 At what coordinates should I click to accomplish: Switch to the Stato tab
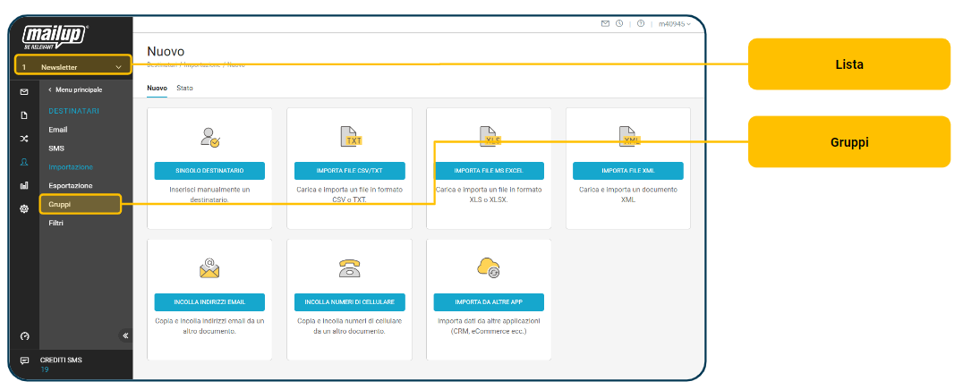(x=184, y=88)
